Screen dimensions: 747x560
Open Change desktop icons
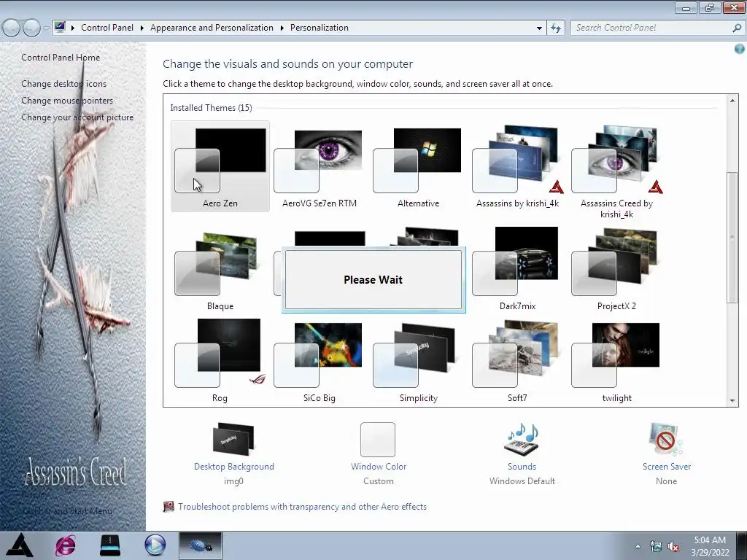coord(64,83)
